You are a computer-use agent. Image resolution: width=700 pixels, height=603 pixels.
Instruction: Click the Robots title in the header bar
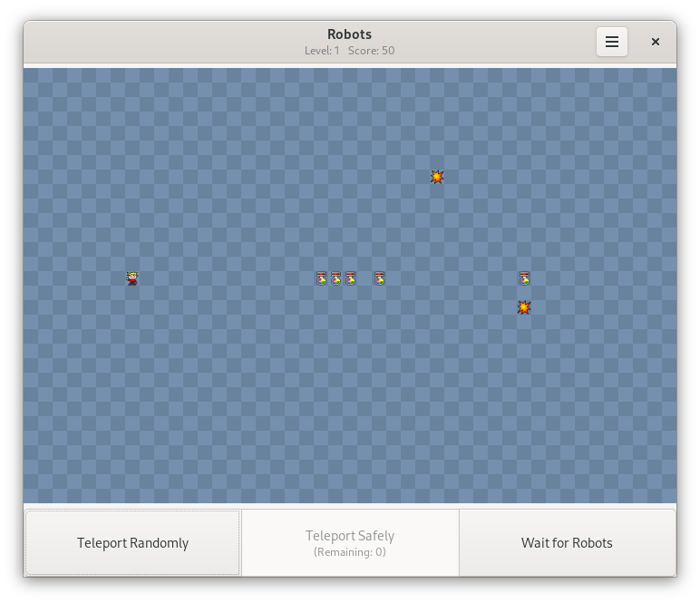[x=349, y=34]
